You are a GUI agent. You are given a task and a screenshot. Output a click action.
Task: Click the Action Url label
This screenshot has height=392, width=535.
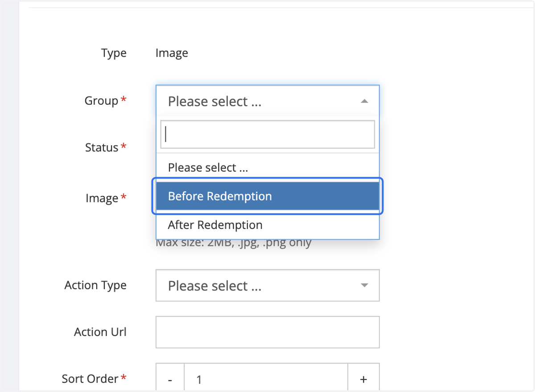(100, 332)
